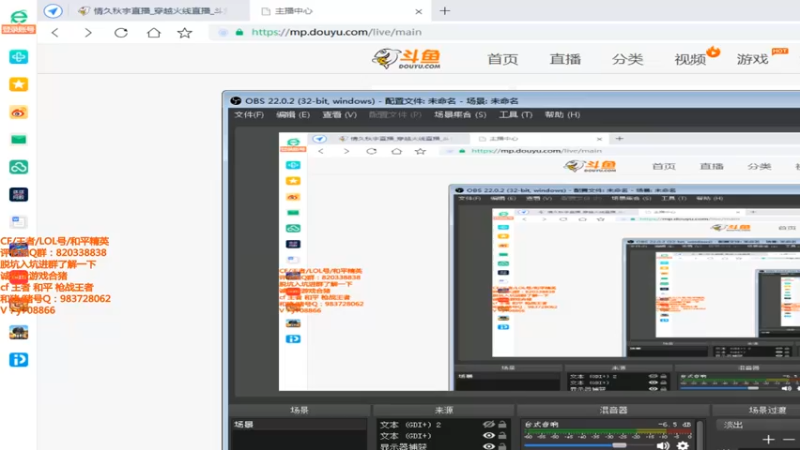Close the 主播中心 tab
Screen dimensions: 800x450
coord(418,11)
